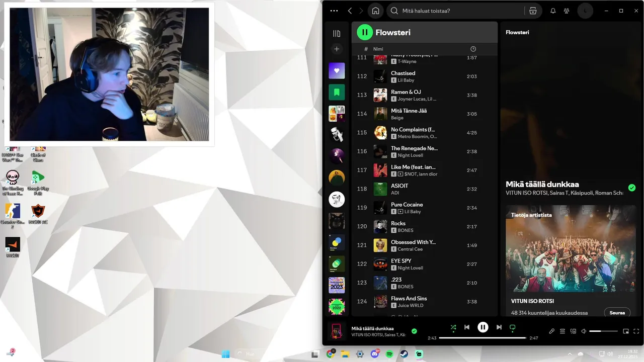Open artist ADI link under ASIOIT

[x=395, y=193]
